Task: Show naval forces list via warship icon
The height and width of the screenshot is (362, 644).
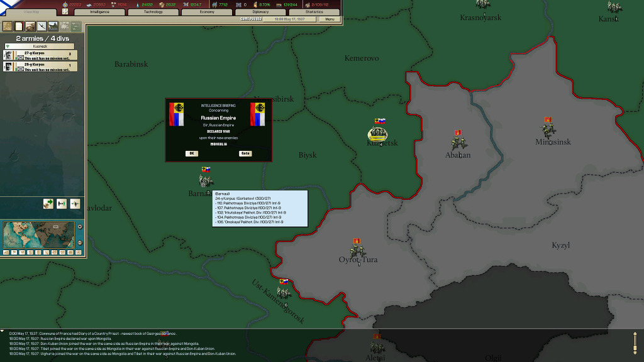Action: (53, 26)
